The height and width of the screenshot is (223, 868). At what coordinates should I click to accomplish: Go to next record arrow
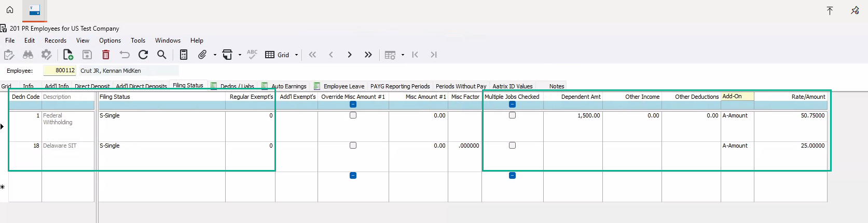(x=350, y=55)
